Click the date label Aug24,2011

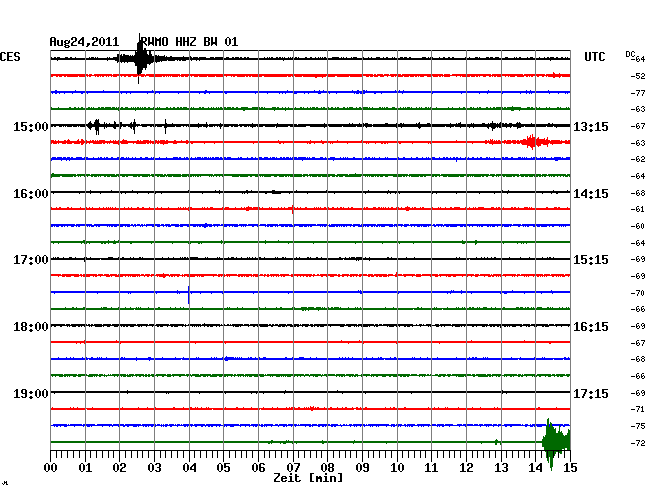pyautogui.click(x=84, y=42)
